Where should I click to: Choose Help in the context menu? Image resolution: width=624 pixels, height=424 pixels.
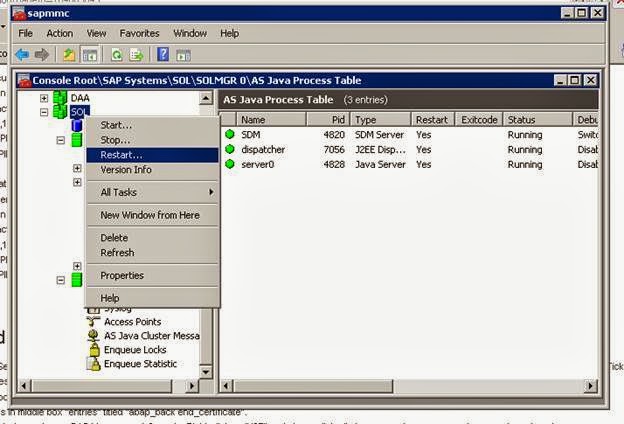(152, 298)
